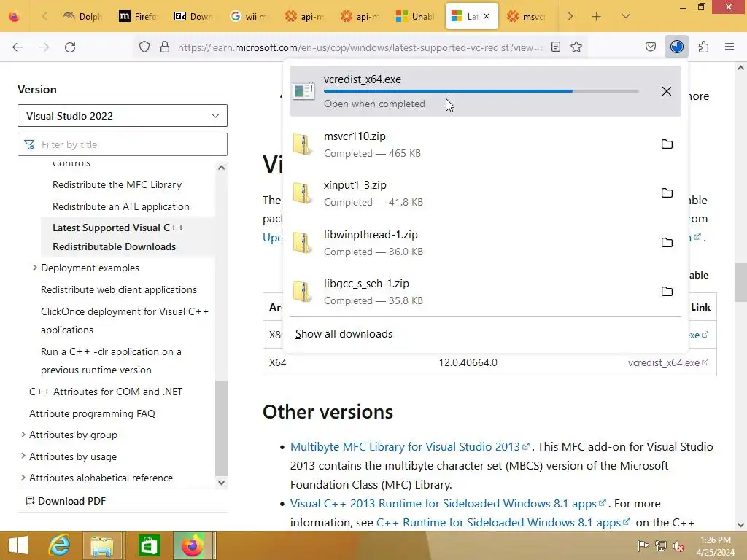The height and width of the screenshot is (560, 747).
Task: Select Redistribute an ATL application
Action: pos(121,206)
